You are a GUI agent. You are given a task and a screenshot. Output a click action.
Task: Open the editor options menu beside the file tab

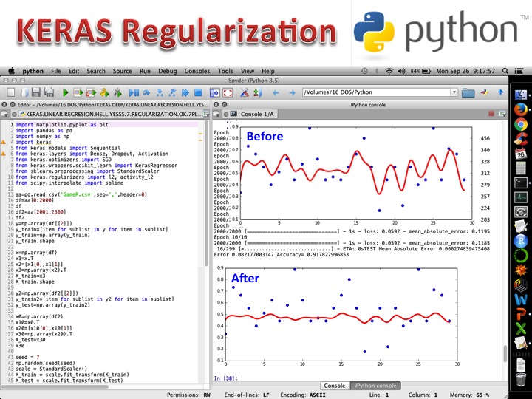pos(206,114)
